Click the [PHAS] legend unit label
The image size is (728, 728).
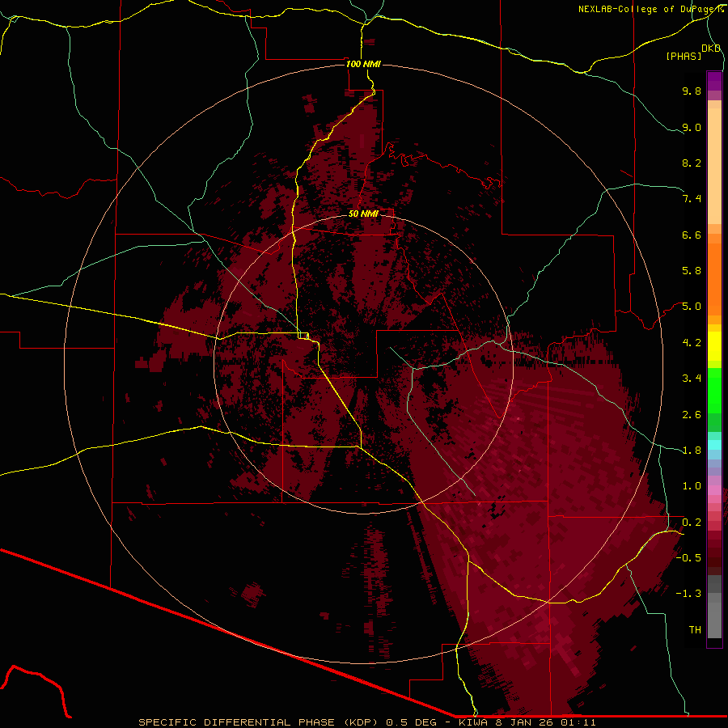pos(684,56)
